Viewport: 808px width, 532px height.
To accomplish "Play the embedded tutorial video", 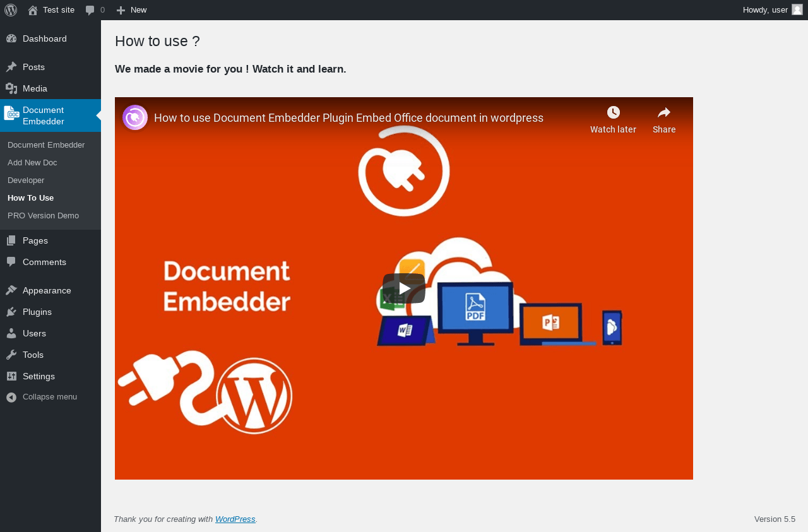I will coord(404,288).
